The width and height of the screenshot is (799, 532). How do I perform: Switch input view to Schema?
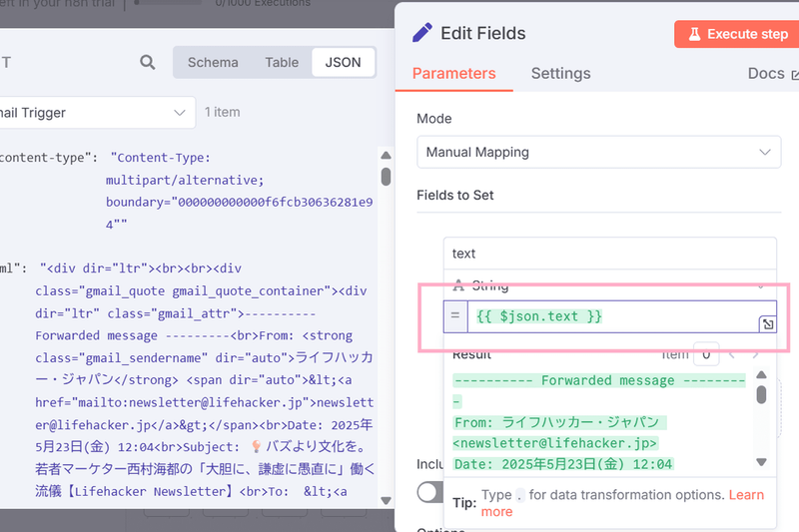coord(213,62)
